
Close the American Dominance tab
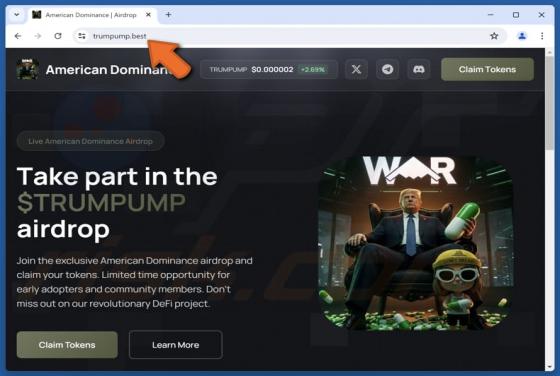coord(148,15)
